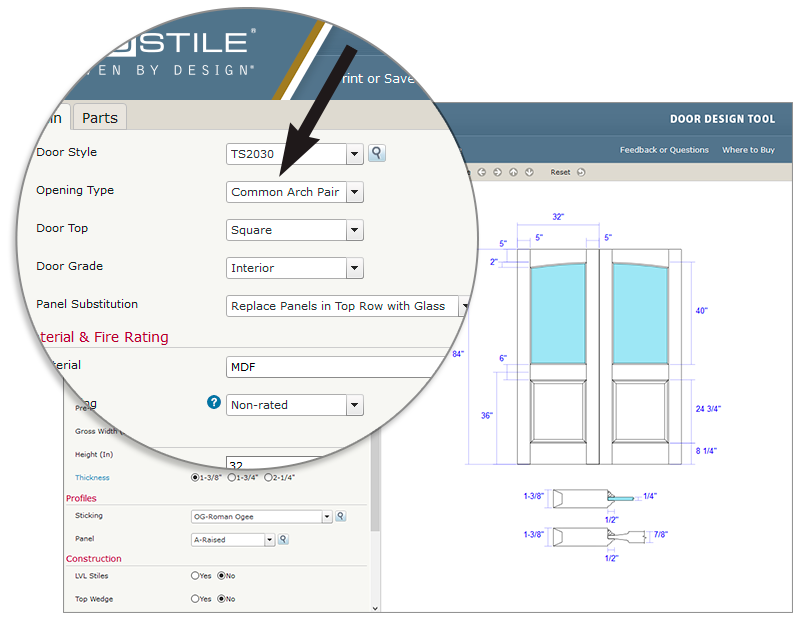Open the fire rating help question icon

click(214, 402)
